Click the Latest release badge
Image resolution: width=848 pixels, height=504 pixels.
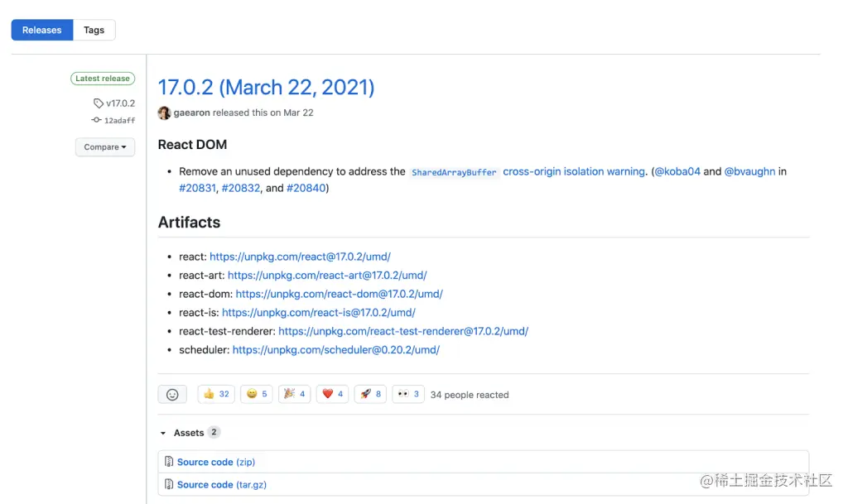pyautogui.click(x=102, y=78)
